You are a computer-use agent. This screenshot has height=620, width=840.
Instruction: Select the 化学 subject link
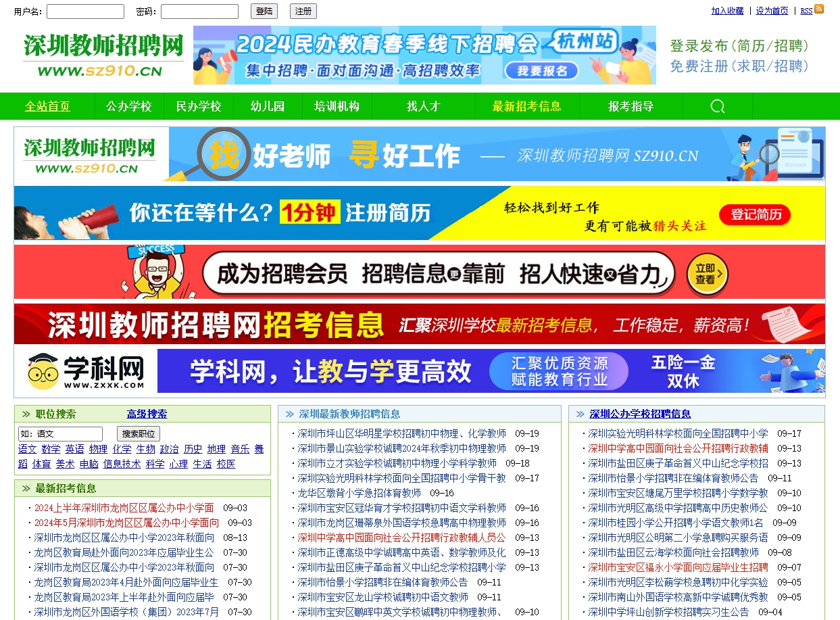pos(122,449)
